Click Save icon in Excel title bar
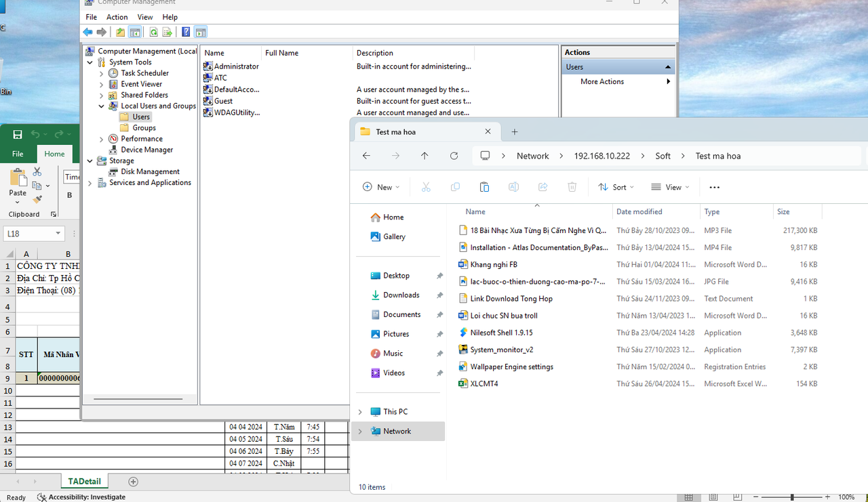The width and height of the screenshot is (868, 502). [18, 135]
